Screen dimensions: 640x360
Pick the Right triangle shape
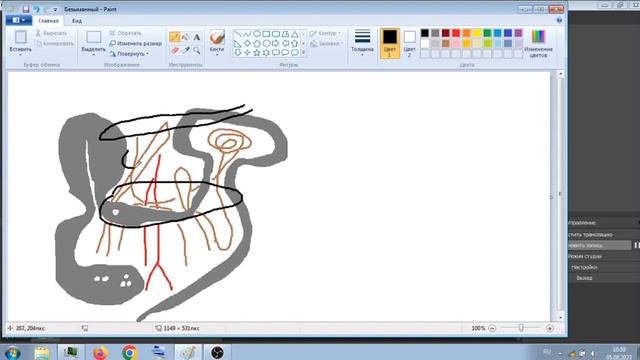coord(238,43)
